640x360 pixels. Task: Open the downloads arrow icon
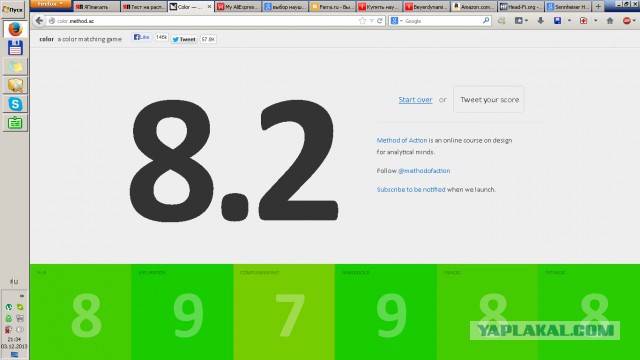point(540,20)
